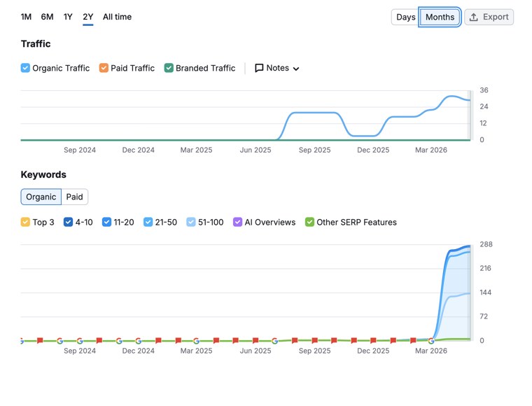Click the 144 value on Keywords axis
The width and height of the screenshot is (532, 406).
click(485, 293)
